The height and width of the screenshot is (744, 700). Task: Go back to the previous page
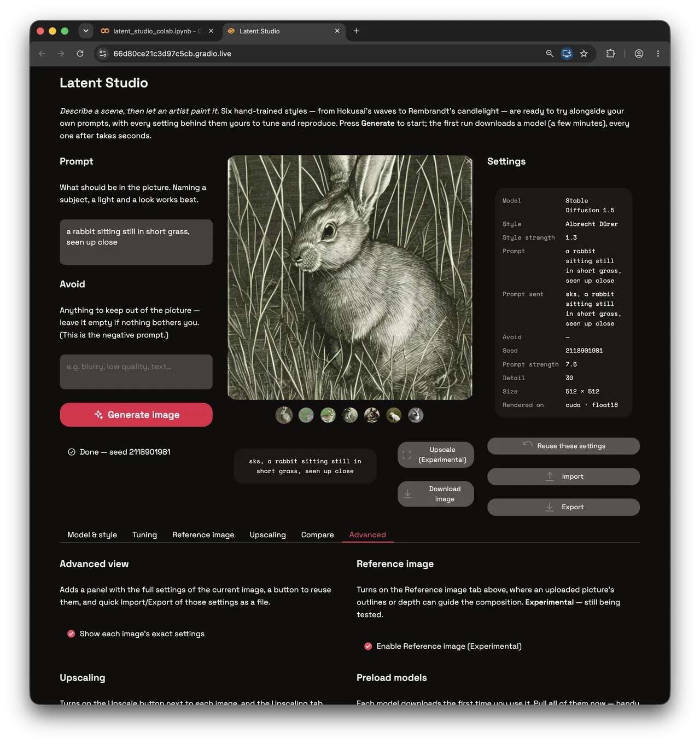pyautogui.click(x=42, y=54)
